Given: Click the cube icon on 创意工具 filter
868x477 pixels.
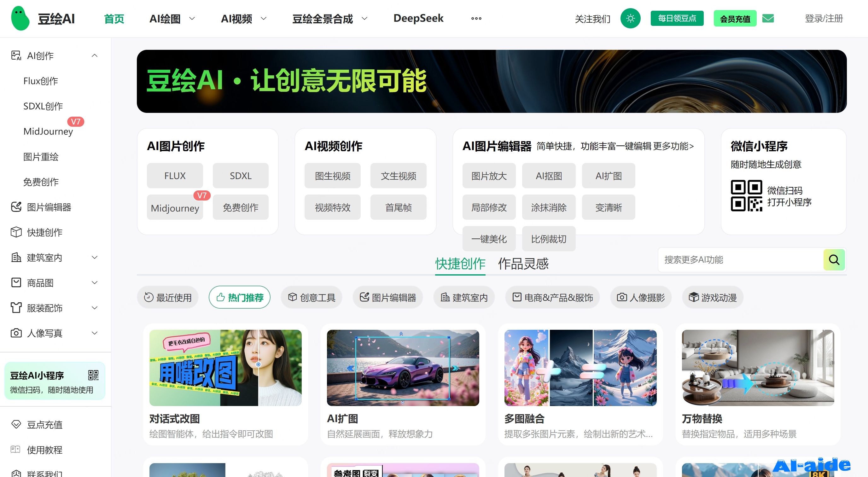Looking at the screenshot, I should tap(293, 297).
